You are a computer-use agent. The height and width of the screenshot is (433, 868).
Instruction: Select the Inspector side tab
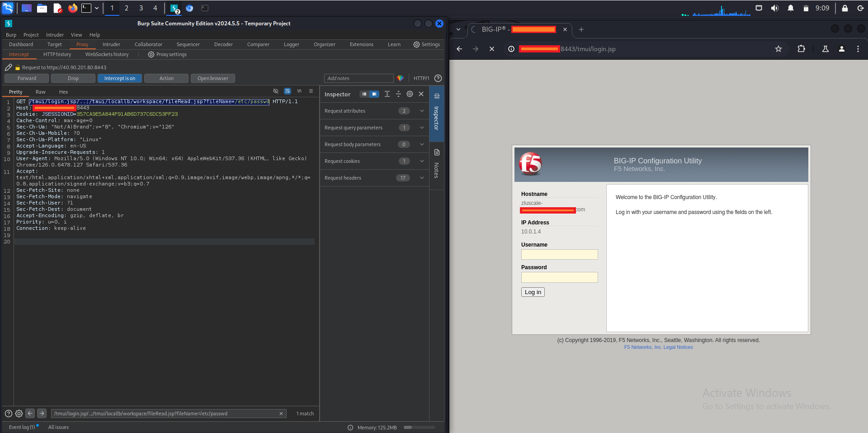(x=437, y=113)
